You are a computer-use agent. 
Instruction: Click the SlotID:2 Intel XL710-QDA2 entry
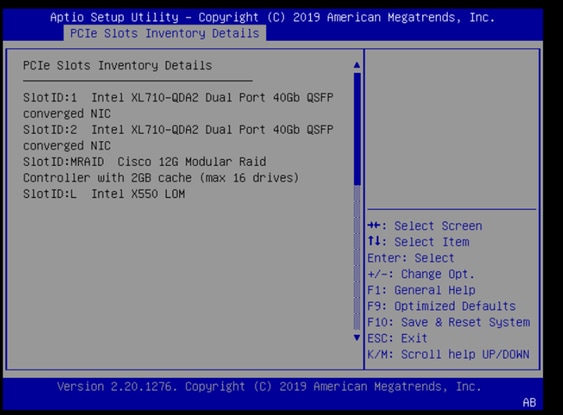[178, 137]
